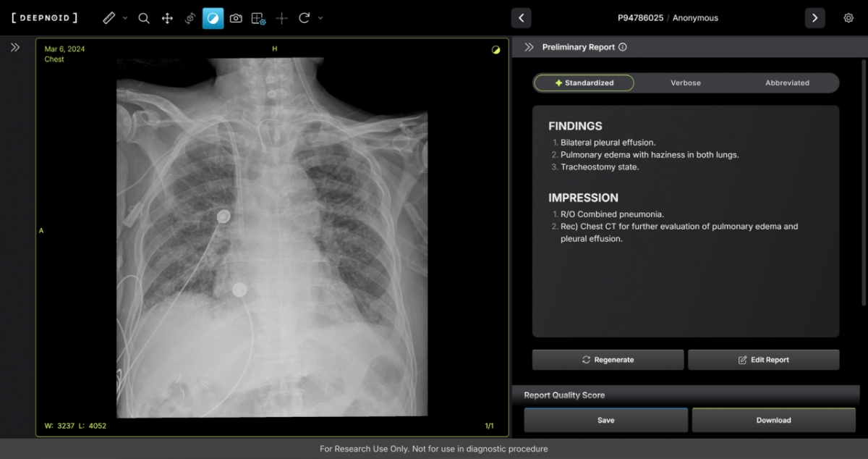Collapse the Preliminary Report panel
Viewport: 868px width, 459px height.
(528, 47)
